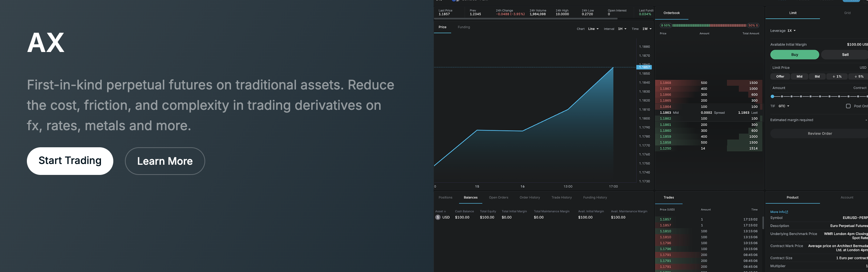868x272 pixels.
Task: Select the 1.1862 bid price row
Action: tap(709, 119)
